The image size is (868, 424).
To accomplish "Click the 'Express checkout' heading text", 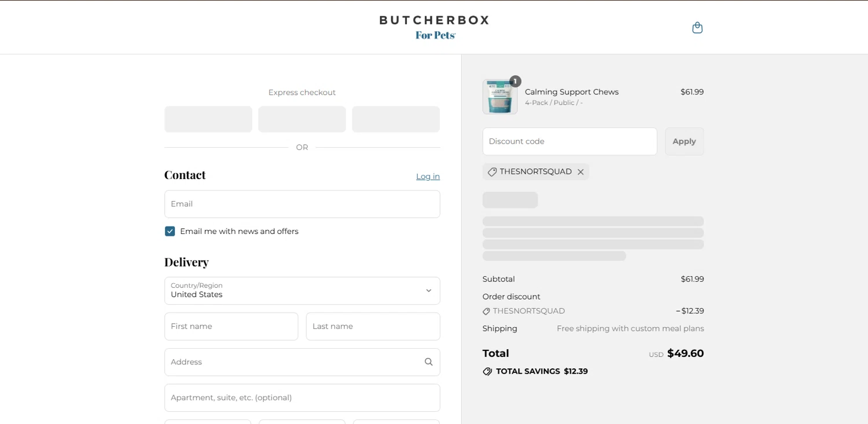I will [302, 93].
